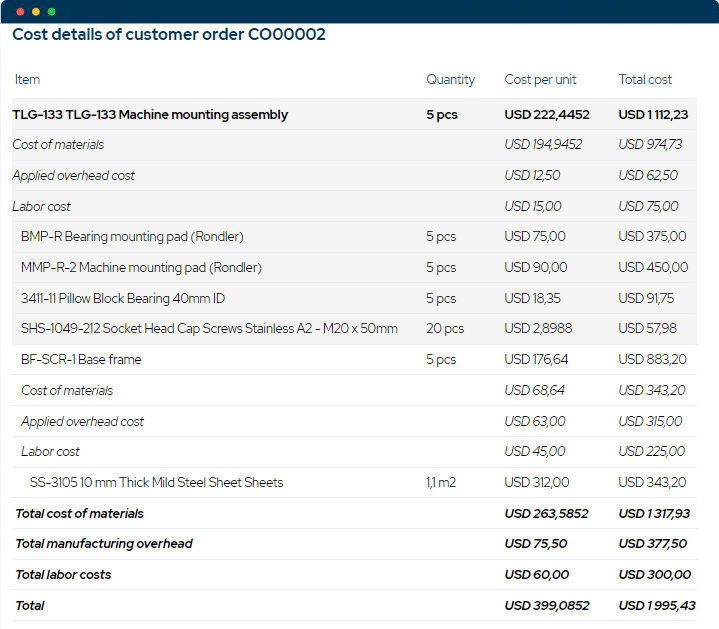This screenshot has width=719, height=629.
Task: Click the 'USD 1 112,23' total cost value
Action: 653,115
